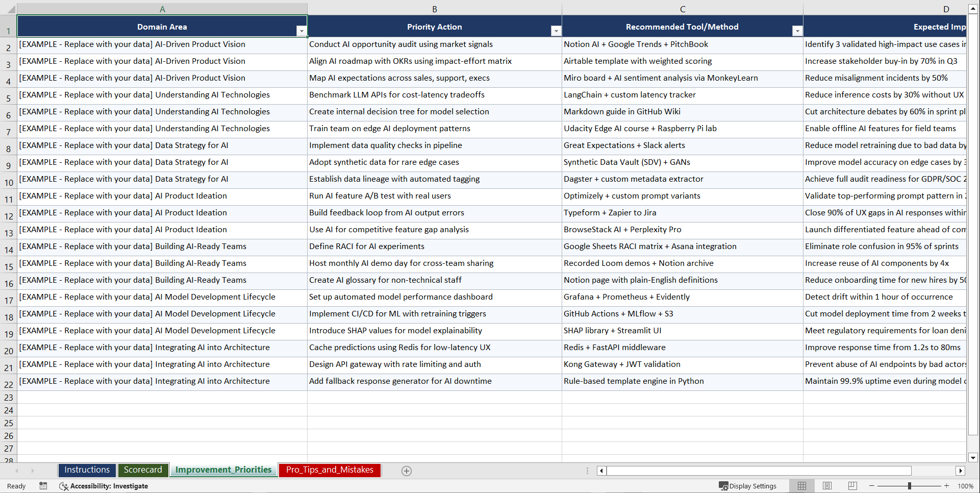The height and width of the screenshot is (493, 980).
Task: Zoom in using the plus icon
Action: 946,486
